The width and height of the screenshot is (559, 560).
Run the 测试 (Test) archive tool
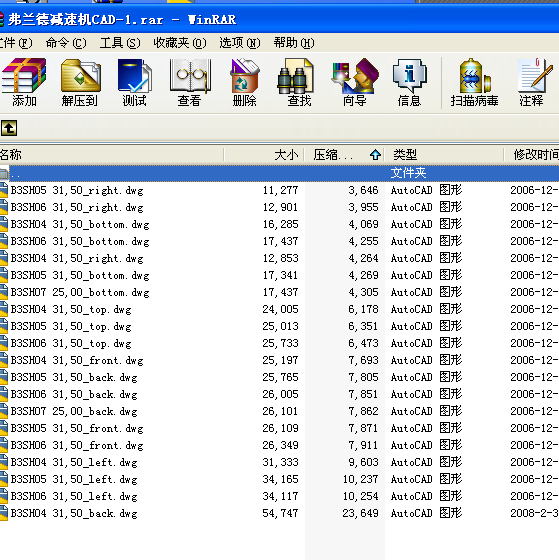click(x=135, y=82)
